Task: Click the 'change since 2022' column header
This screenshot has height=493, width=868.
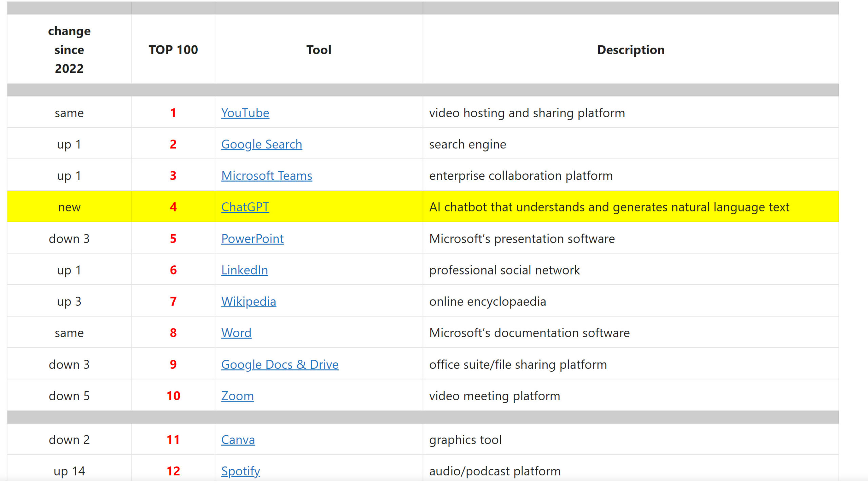Action: pos(69,49)
